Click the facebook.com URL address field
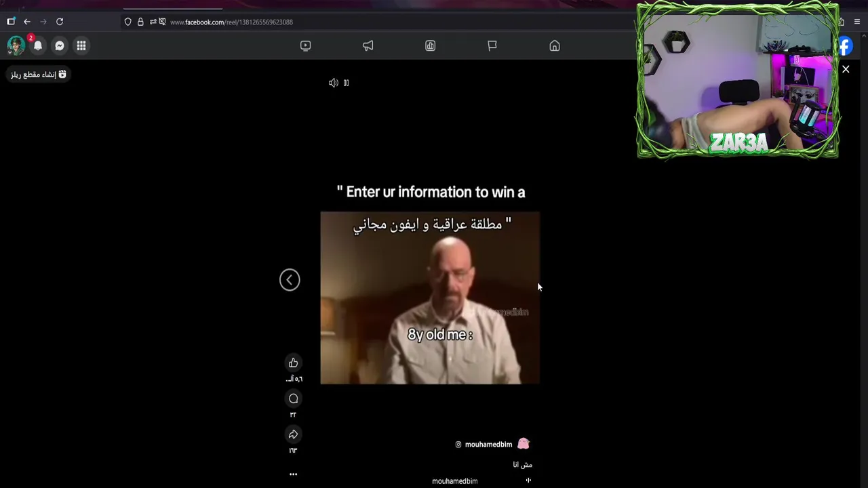The image size is (868, 488). 231,22
